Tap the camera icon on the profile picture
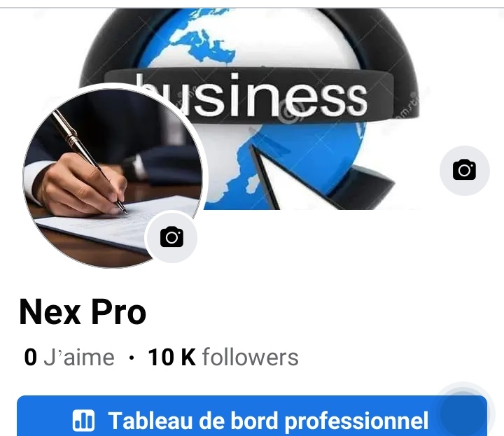Screen dimensions: 504x436 click(171, 238)
